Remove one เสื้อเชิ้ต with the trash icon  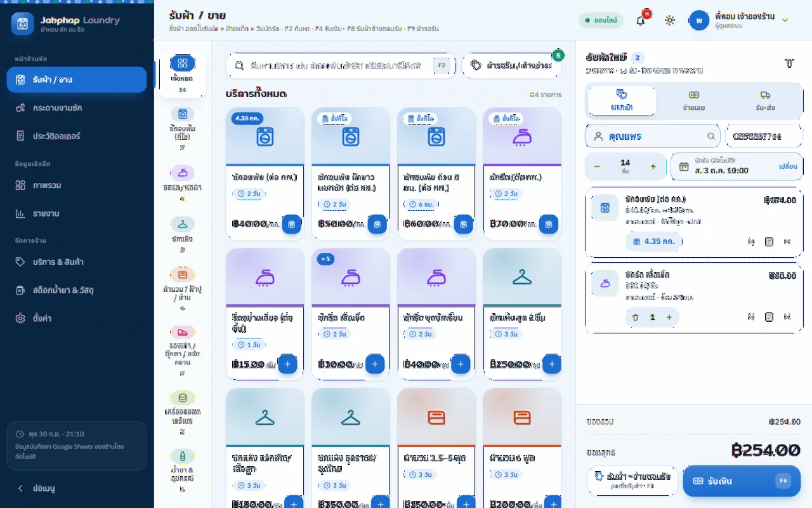coord(636,317)
